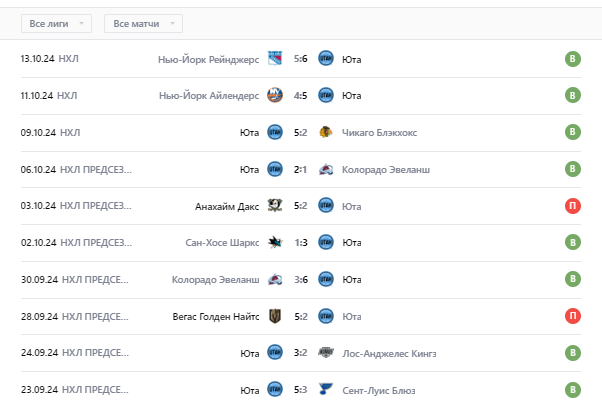Open the "Все лиги" league filter dropdown

click(56, 23)
